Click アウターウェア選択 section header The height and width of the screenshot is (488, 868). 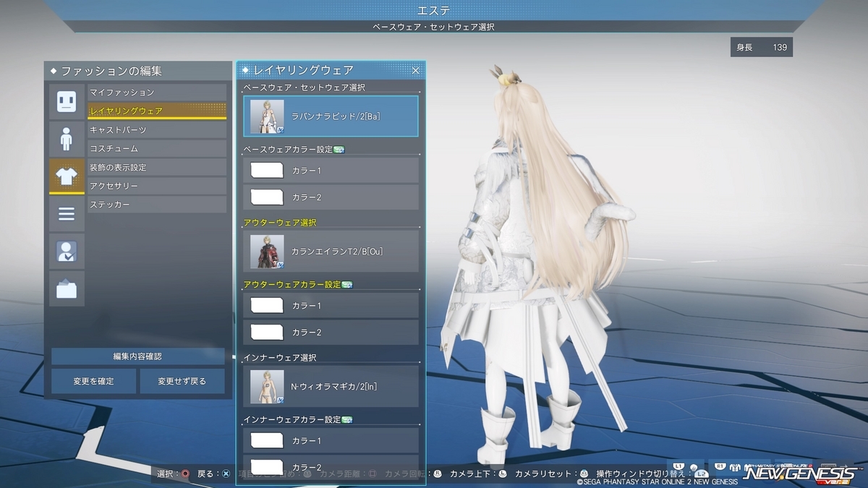point(280,223)
